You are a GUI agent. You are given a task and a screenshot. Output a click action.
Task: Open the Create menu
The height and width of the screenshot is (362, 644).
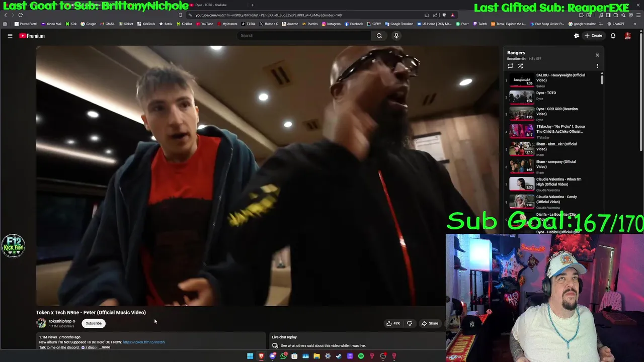594,36
